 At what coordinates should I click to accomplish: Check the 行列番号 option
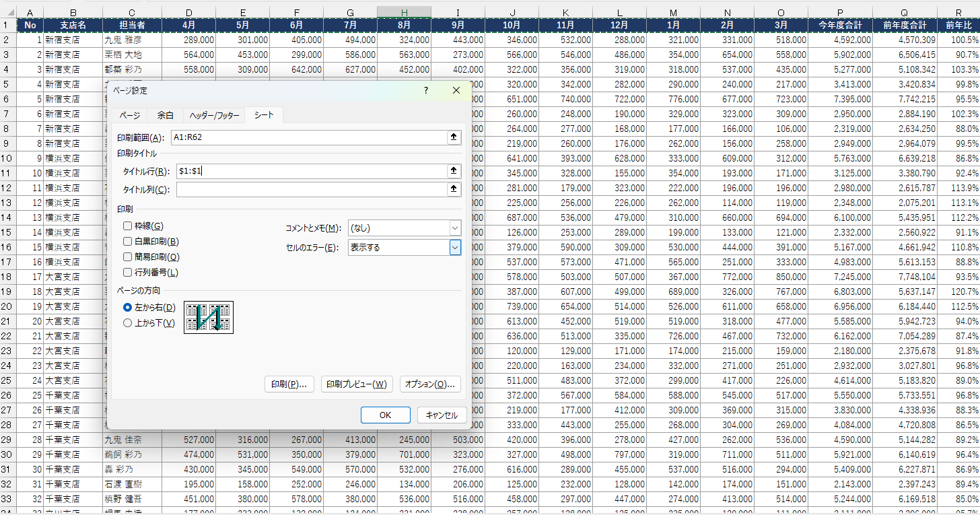pyautogui.click(x=127, y=273)
